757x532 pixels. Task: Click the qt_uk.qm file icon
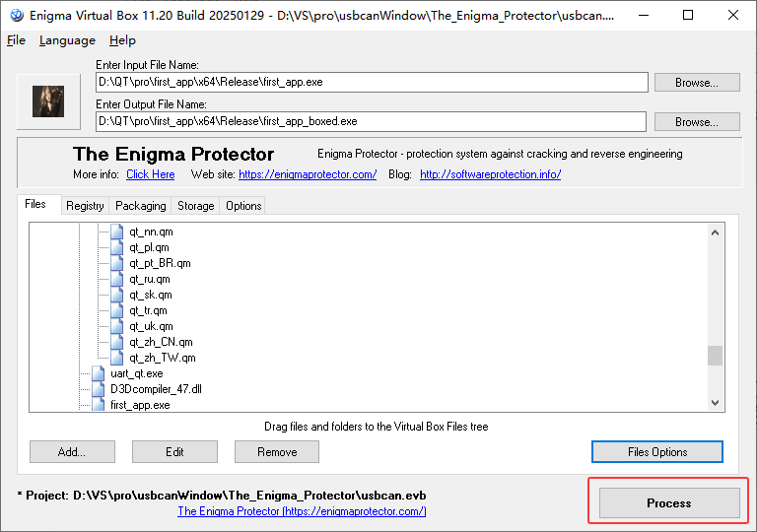[117, 326]
